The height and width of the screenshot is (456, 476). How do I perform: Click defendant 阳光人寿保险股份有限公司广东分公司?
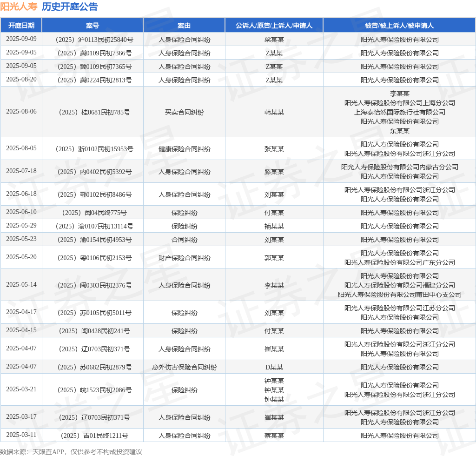click(399, 263)
